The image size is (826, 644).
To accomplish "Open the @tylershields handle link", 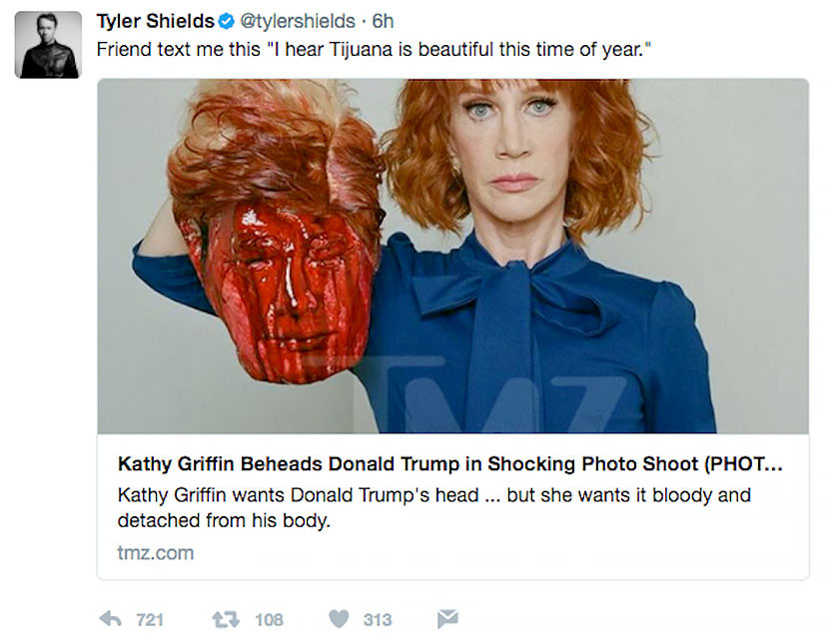I will [298, 22].
